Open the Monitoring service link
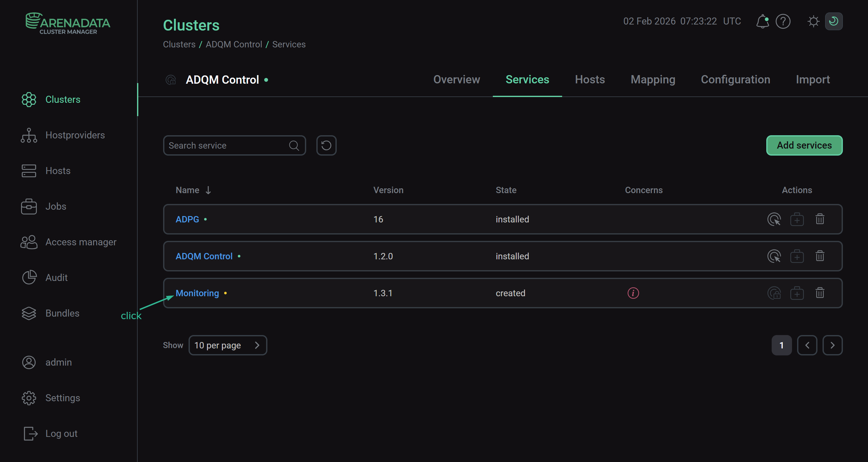This screenshot has height=462, width=868. (197, 293)
